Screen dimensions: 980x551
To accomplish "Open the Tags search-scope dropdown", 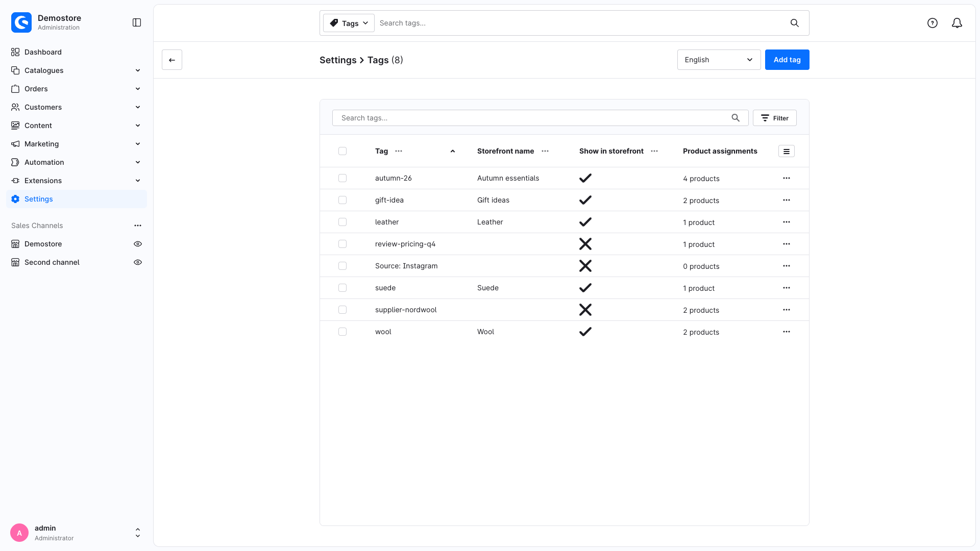I will click(x=349, y=23).
